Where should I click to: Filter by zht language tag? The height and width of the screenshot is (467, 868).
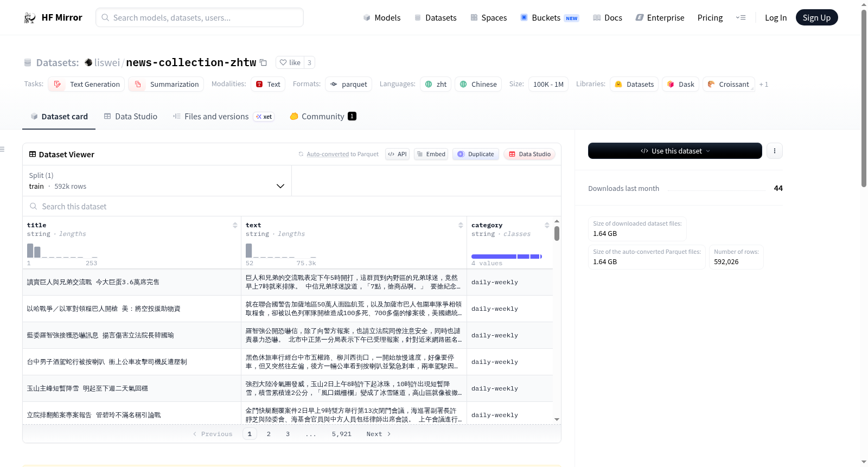[436, 84]
